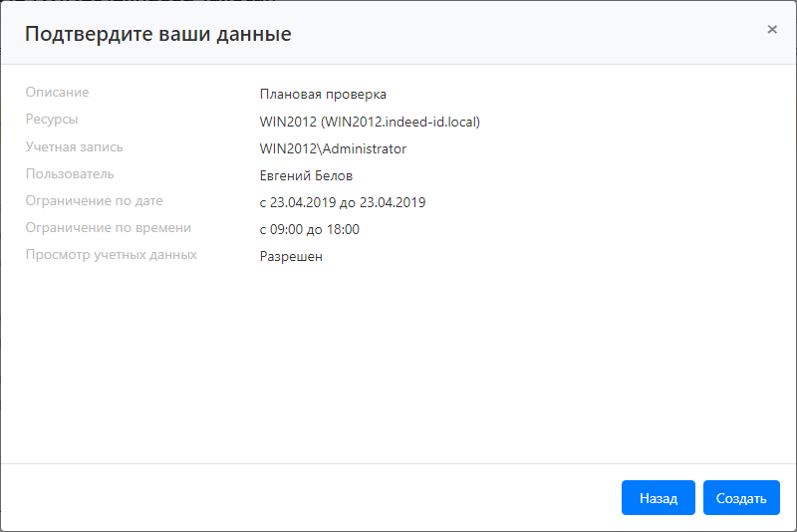Click the Пользователь field label
797x532 pixels.
[x=70, y=174]
